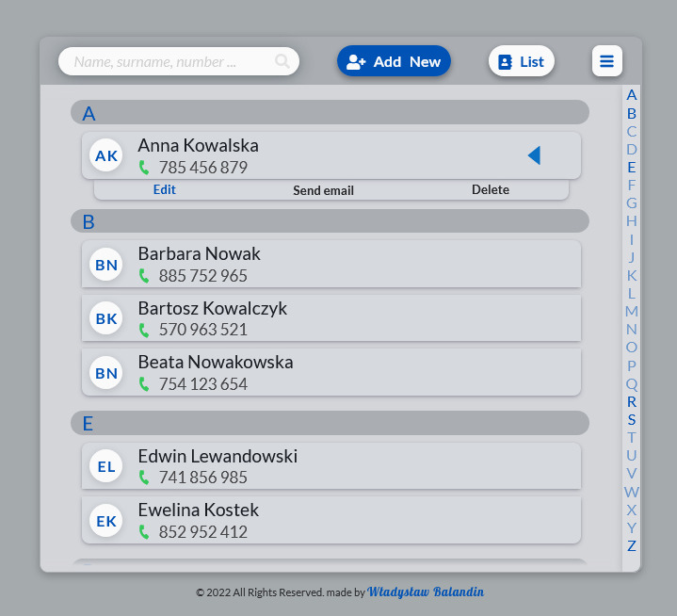Image resolution: width=677 pixels, height=616 pixels.
Task: Click letter K in alphabet index
Action: (x=632, y=275)
